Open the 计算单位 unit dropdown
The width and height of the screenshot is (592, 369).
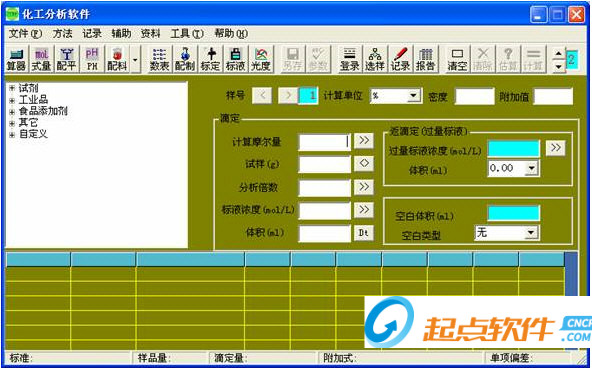tap(414, 96)
